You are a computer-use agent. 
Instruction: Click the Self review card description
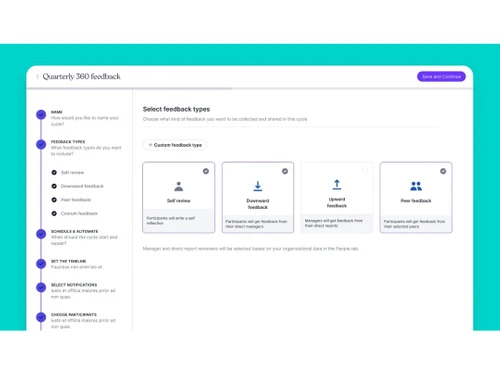tap(171, 220)
